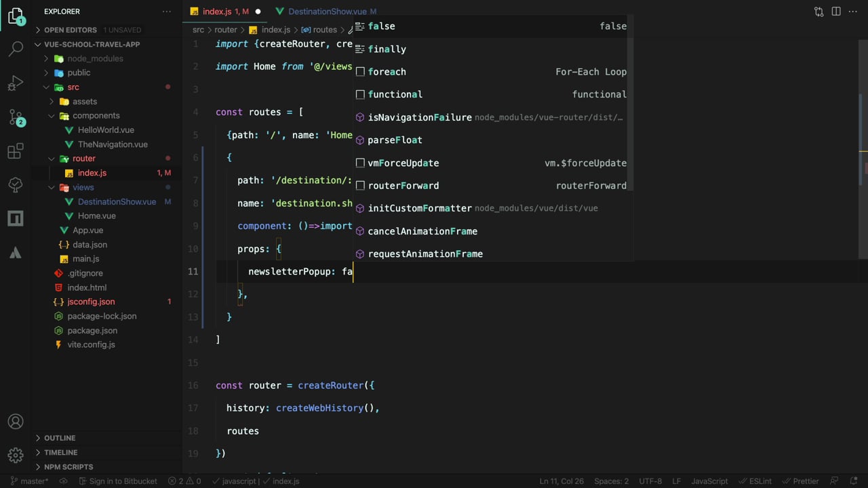Open the square bracket icon view in activity bar
The width and height of the screenshot is (868, 488).
(x=16, y=218)
